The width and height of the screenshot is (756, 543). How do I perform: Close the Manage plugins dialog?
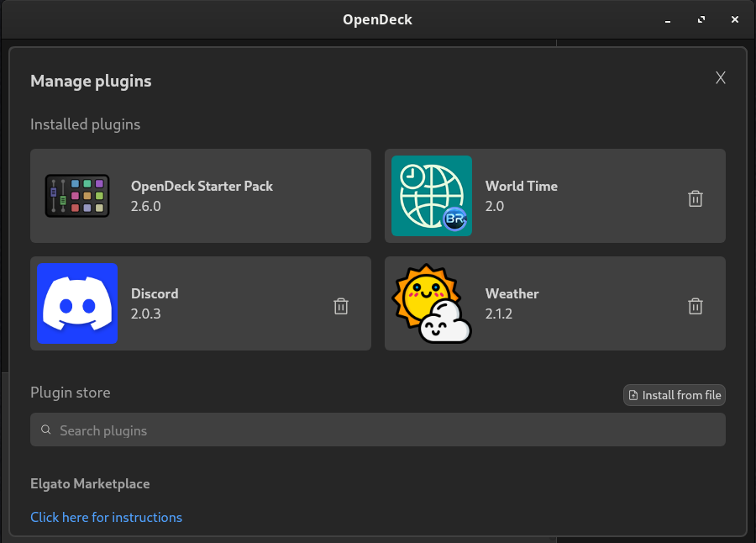coord(721,78)
